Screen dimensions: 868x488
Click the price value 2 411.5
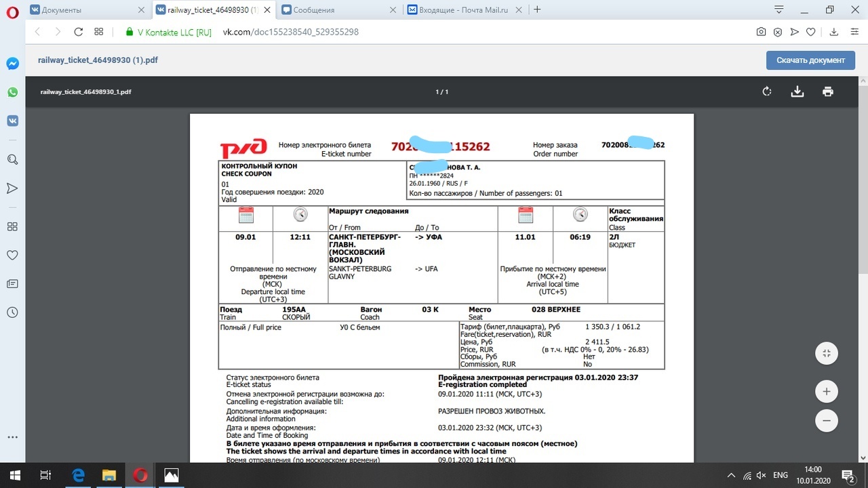[x=597, y=342]
